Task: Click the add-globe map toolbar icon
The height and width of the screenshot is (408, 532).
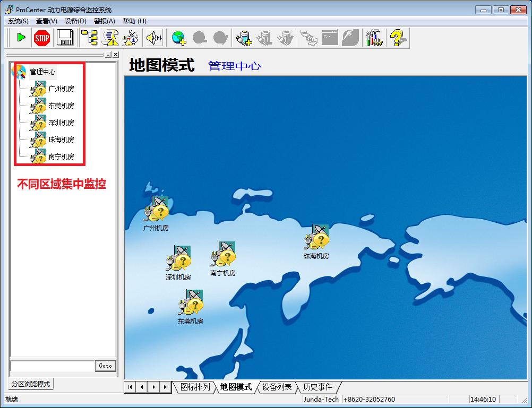Action: [x=178, y=37]
